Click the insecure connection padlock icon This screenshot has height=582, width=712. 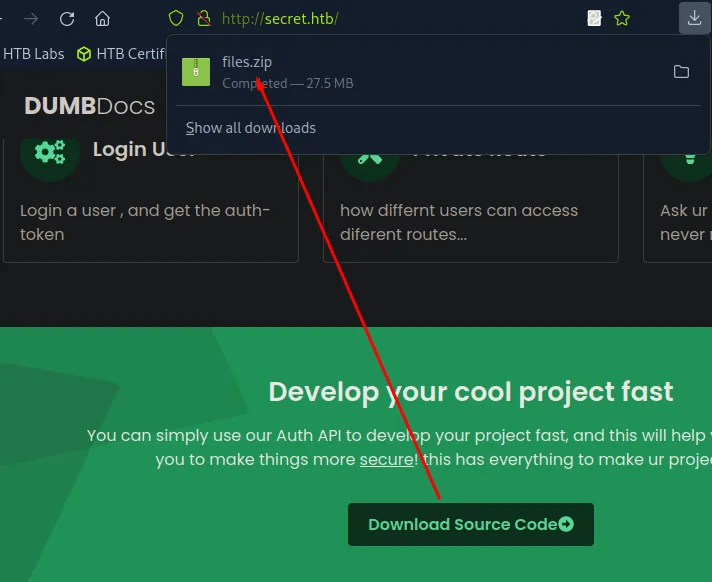(204, 18)
